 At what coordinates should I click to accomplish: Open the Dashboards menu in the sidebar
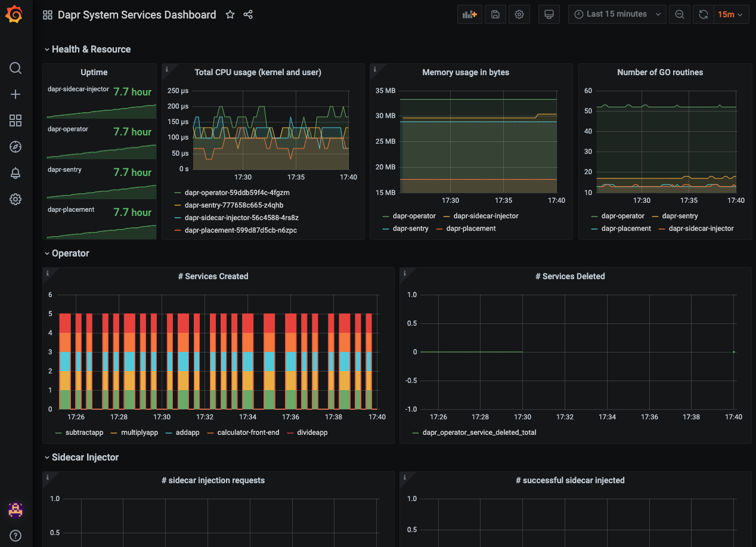(16, 120)
